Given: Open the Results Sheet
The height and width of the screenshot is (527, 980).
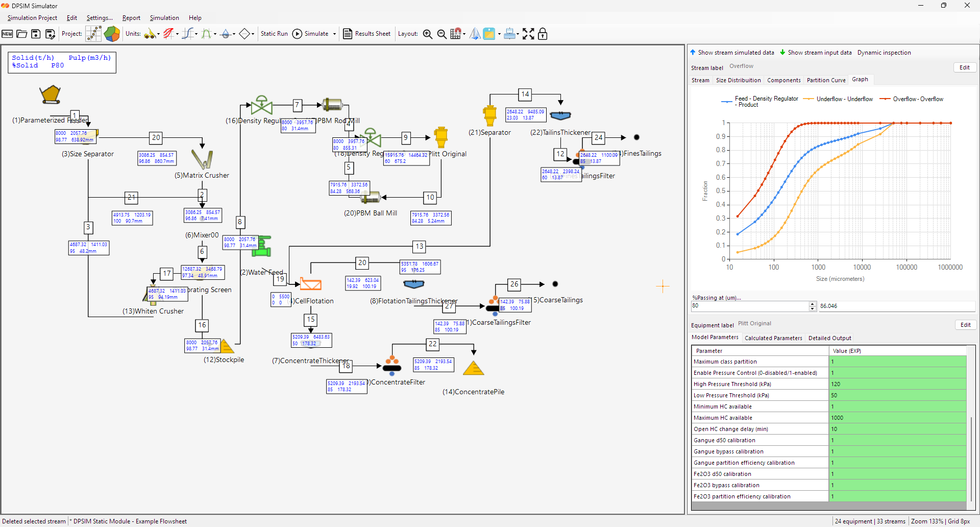Looking at the screenshot, I should tap(367, 34).
